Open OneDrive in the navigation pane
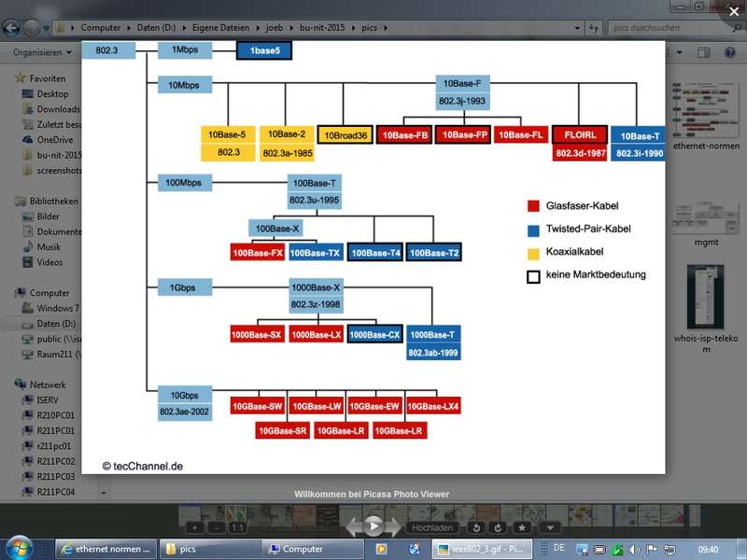 55,139
